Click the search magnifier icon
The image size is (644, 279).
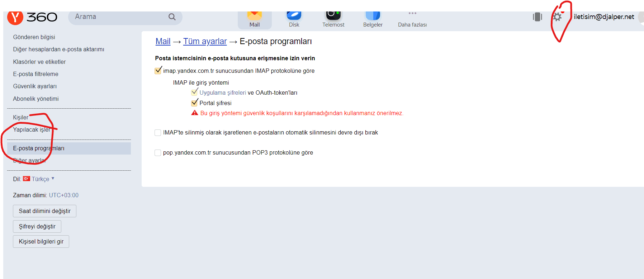tap(172, 17)
